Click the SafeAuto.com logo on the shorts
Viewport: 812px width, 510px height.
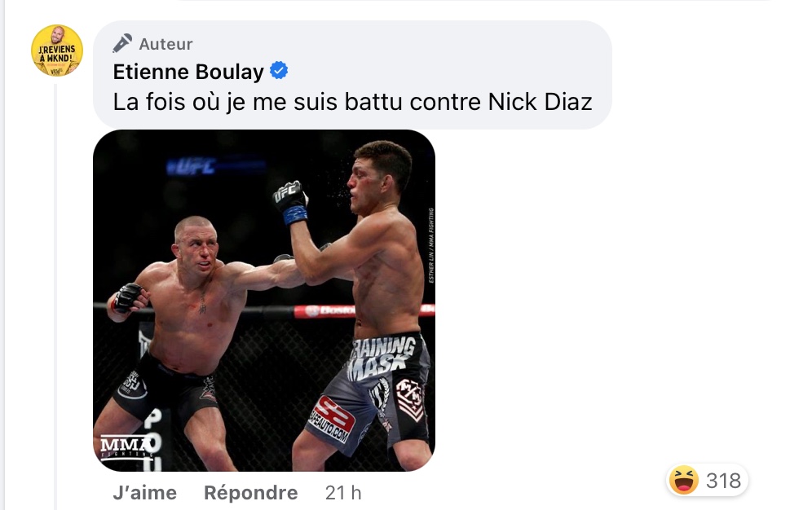click(x=333, y=419)
